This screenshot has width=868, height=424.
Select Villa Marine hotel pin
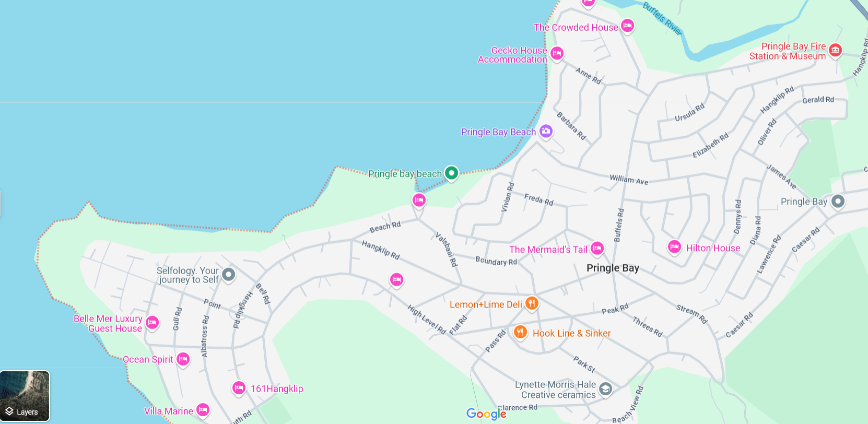click(x=203, y=410)
